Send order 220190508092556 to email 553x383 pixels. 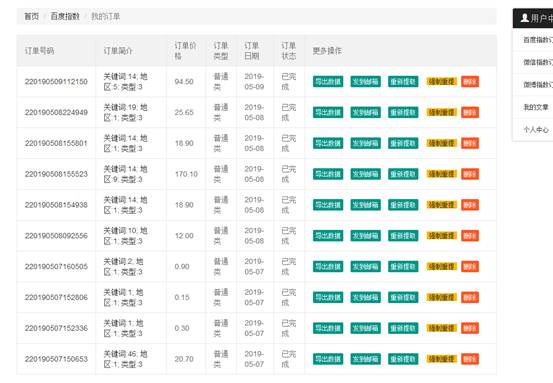pos(365,236)
